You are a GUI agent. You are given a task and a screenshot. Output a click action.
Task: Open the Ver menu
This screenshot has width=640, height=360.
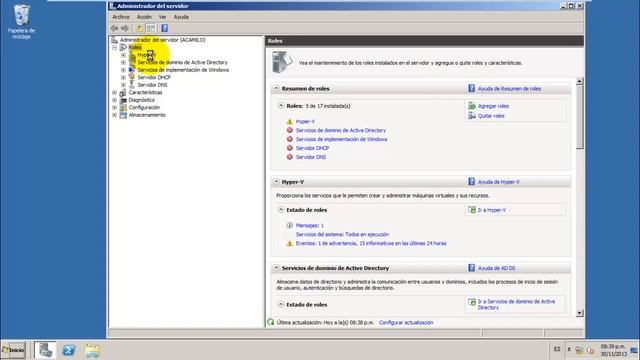(x=162, y=17)
